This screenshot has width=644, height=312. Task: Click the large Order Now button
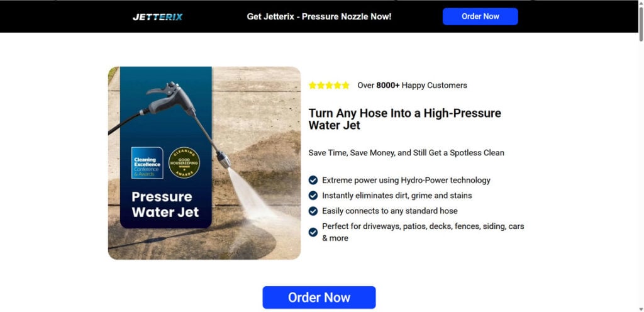click(319, 298)
